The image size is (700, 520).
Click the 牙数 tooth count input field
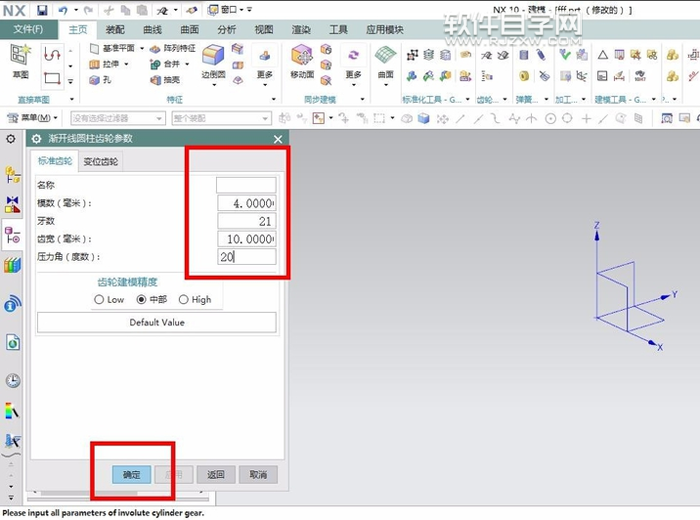click(x=246, y=221)
